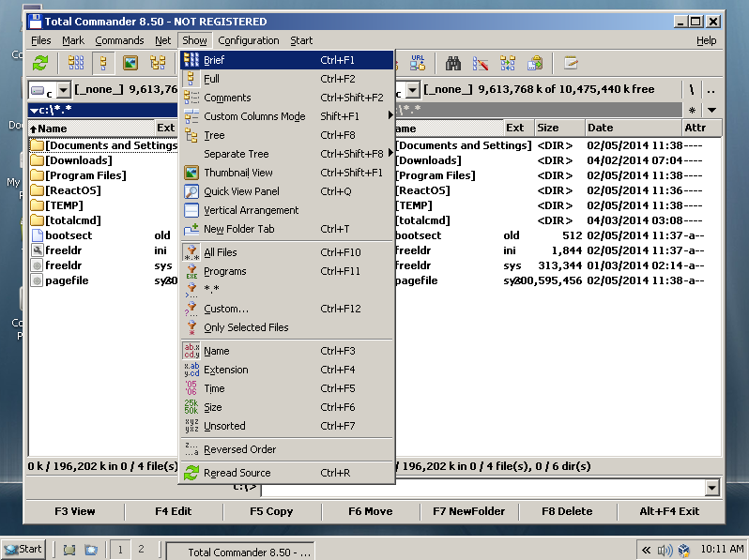Screen dimensions: 749x560
Task: Select the Full view toolbar icon
Action: click(x=103, y=63)
